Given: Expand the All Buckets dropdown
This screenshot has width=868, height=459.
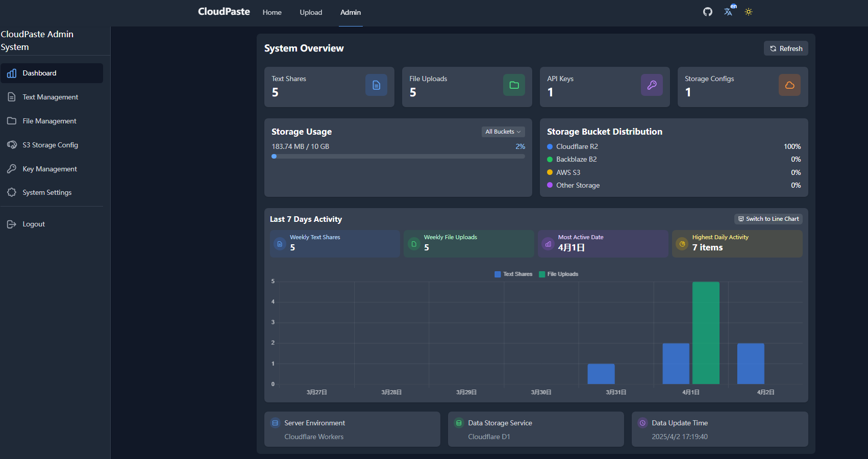Looking at the screenshot, I should [503, 132].
